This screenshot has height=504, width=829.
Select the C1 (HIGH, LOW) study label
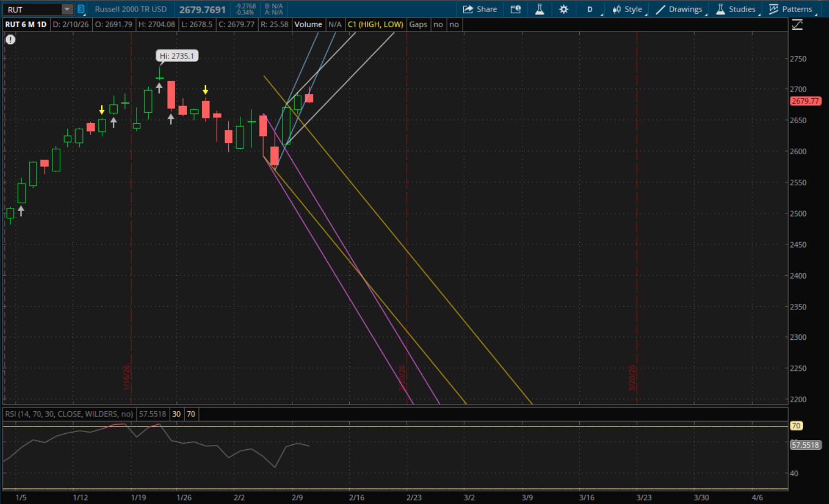[x=375, y=24]
